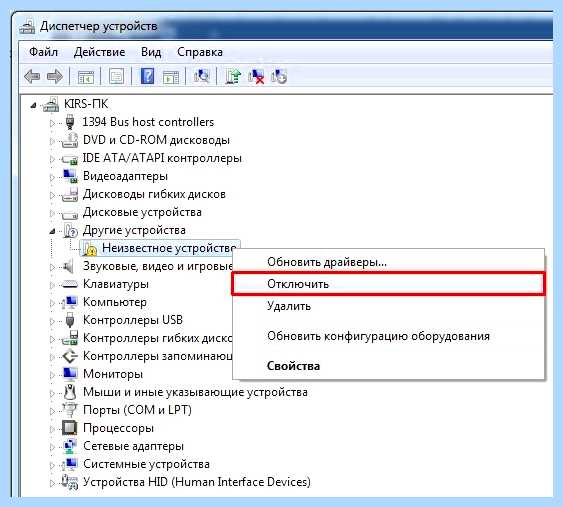563x507 pixels.
Task: Click the Сетевые адаптеры network icon
Action: tap(70, 446)
